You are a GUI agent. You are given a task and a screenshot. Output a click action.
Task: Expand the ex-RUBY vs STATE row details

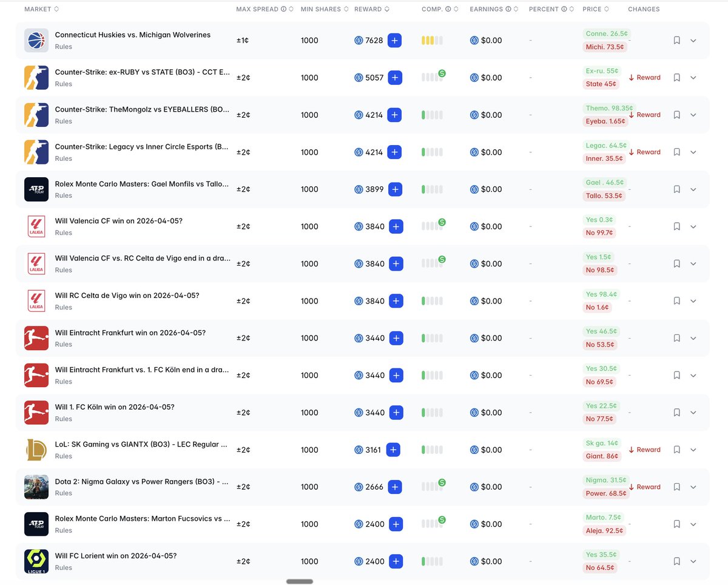693,78
